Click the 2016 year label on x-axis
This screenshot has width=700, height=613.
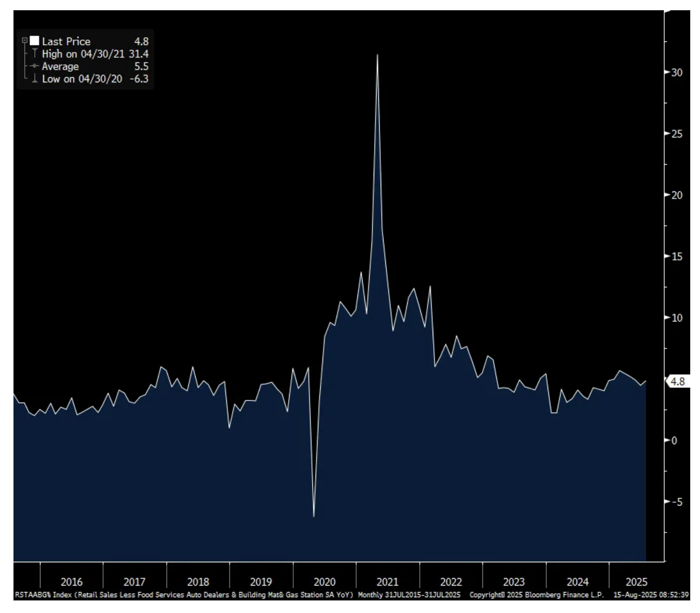(71, 582)
